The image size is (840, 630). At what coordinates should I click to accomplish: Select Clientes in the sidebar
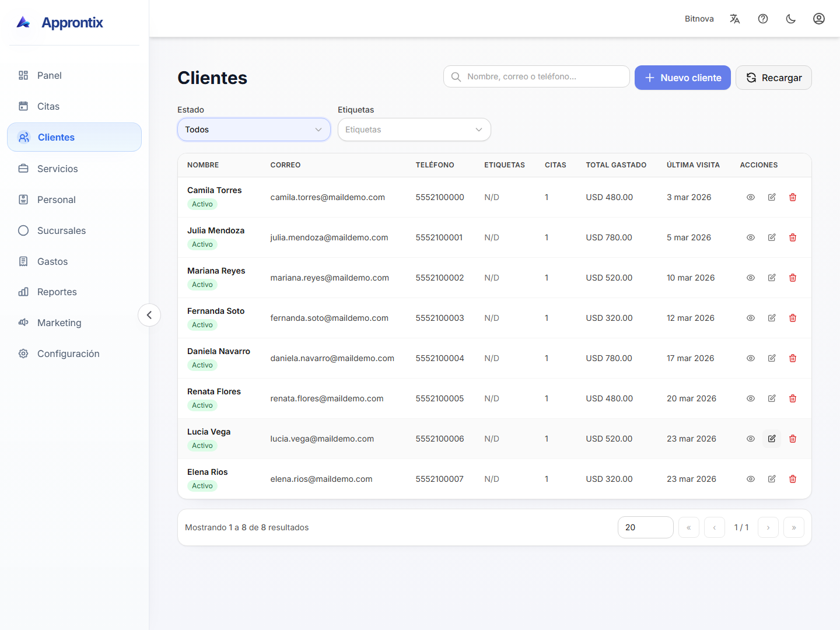pyautogui.click(x=74, y=137)
